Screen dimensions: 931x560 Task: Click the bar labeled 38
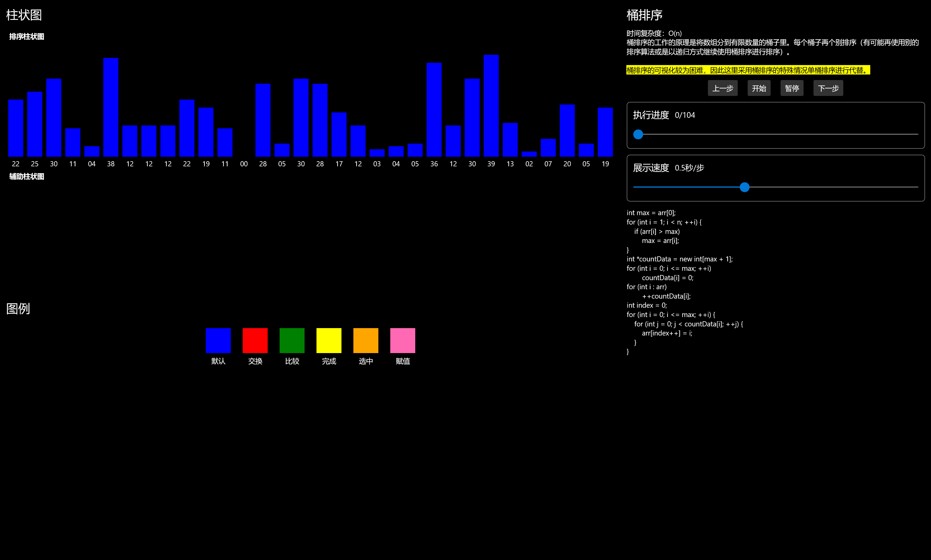(111, 108)
